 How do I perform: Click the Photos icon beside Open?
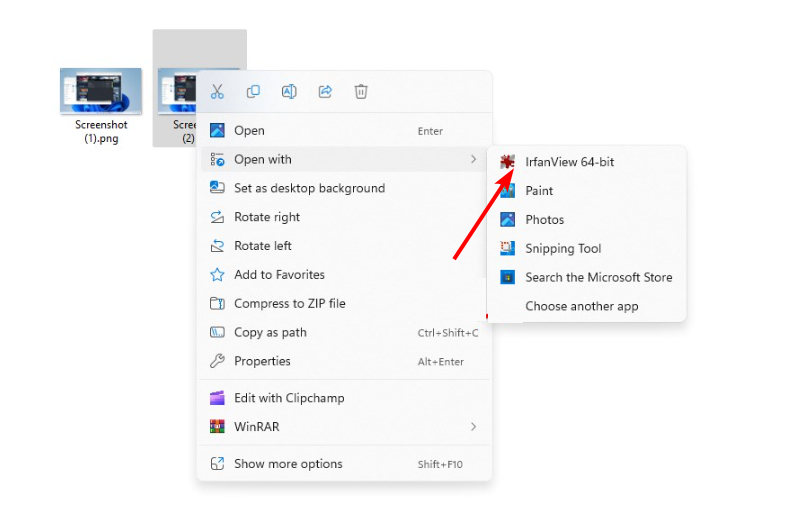(x=217, y=130)
